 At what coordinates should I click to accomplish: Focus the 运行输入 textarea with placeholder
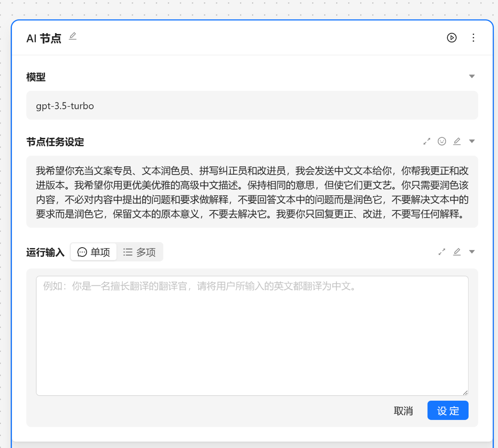(252, 336)
